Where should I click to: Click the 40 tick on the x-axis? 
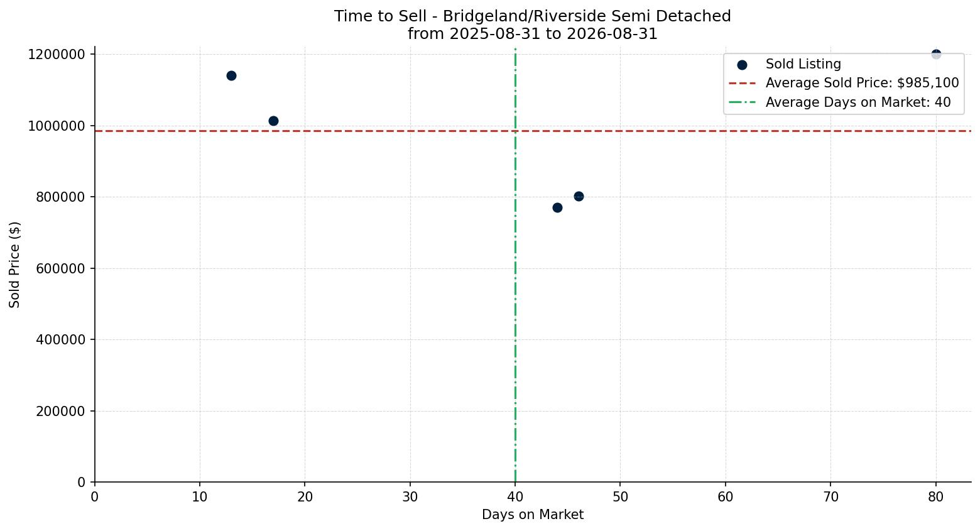[515, 497]
